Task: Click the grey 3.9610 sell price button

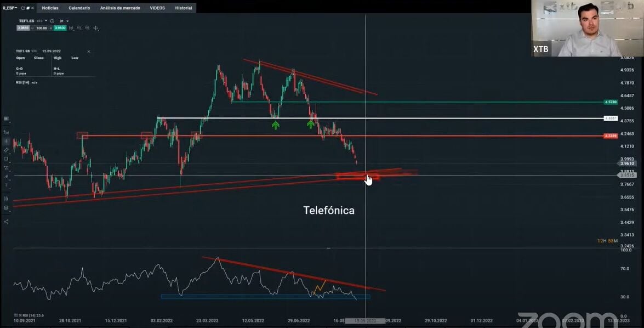Action: (22, 28)
